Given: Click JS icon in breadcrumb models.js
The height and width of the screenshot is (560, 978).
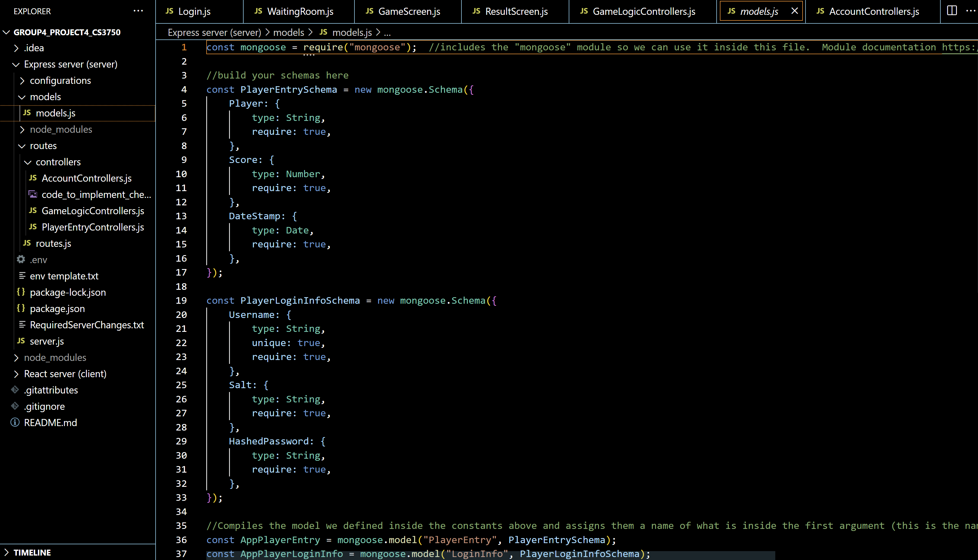Looking at the screenshot, I should coord(323,32).
